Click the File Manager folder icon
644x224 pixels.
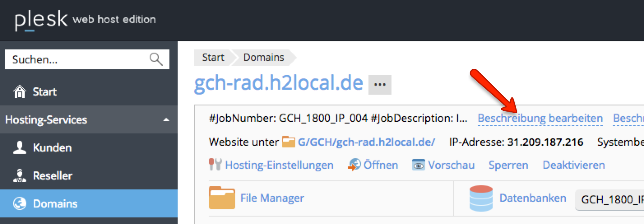[222, 198]
